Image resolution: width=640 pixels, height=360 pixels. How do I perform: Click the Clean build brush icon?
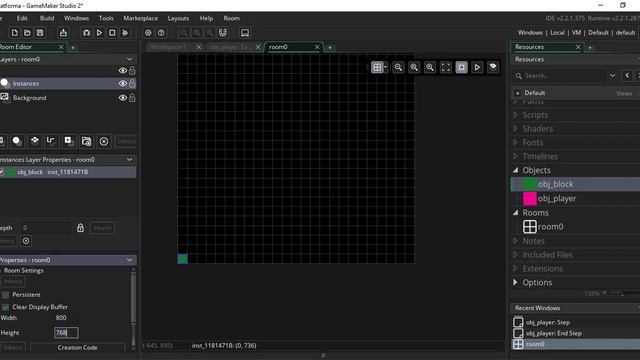click(125, 33)
